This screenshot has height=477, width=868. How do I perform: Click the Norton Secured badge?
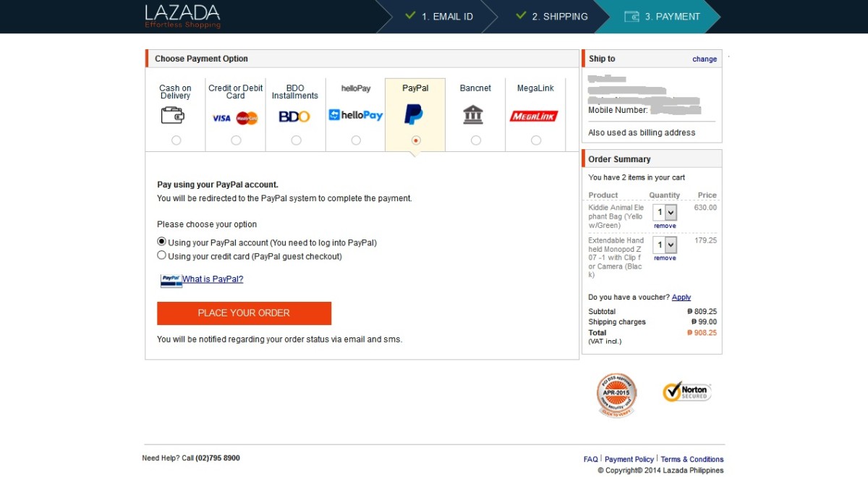[686, 392]
